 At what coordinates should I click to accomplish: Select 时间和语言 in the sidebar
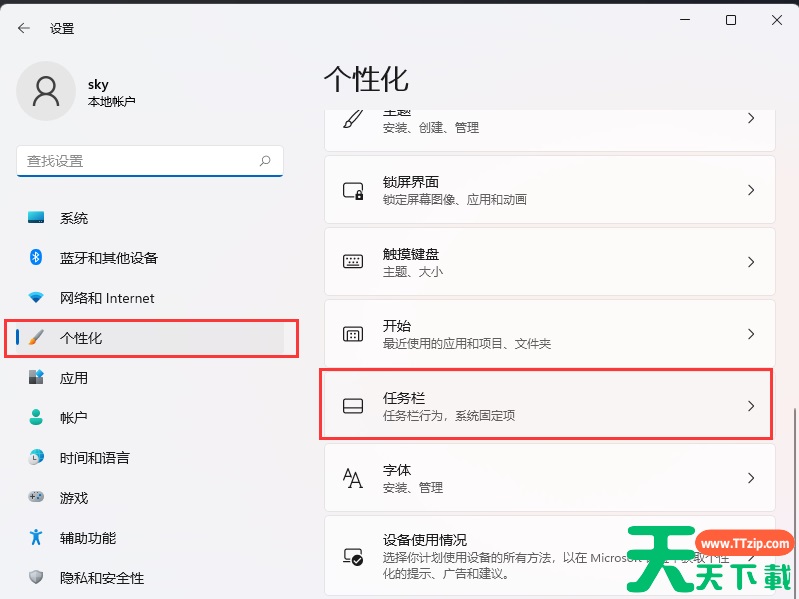click(150, 457)
